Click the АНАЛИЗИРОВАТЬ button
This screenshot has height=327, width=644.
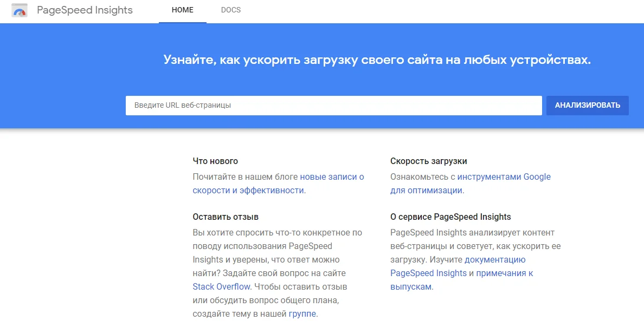587,106
